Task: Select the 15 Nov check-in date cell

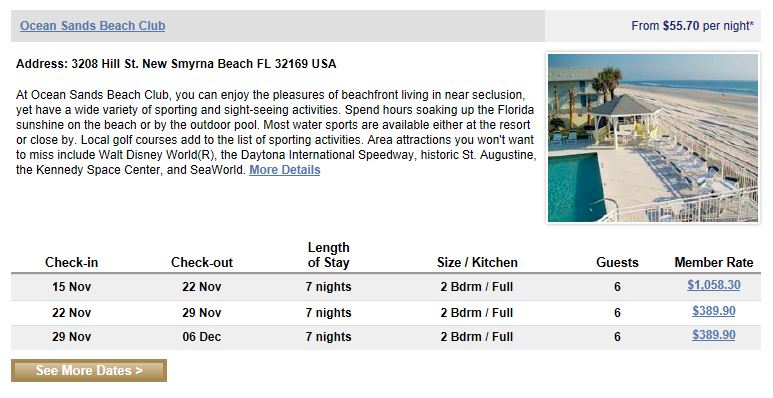Action: [71, 287]
